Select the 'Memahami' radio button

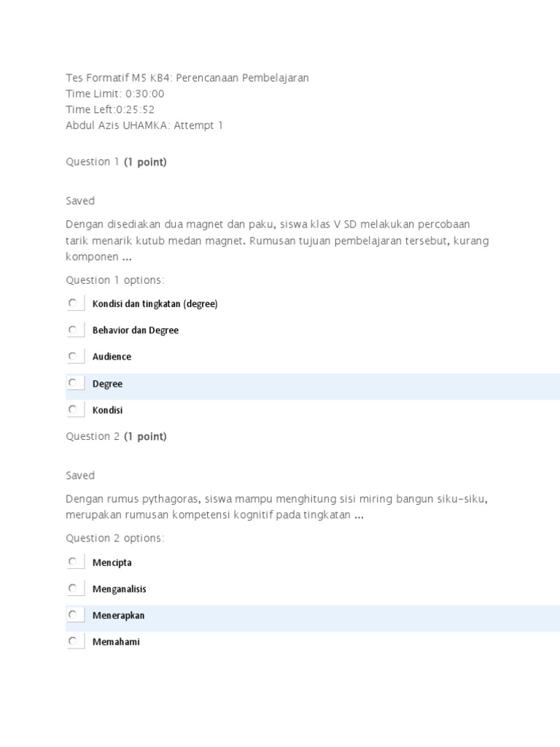72,642
